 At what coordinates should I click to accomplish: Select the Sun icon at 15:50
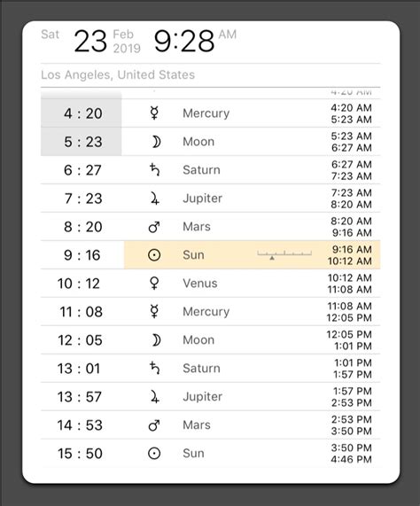[x=154, y=454]
